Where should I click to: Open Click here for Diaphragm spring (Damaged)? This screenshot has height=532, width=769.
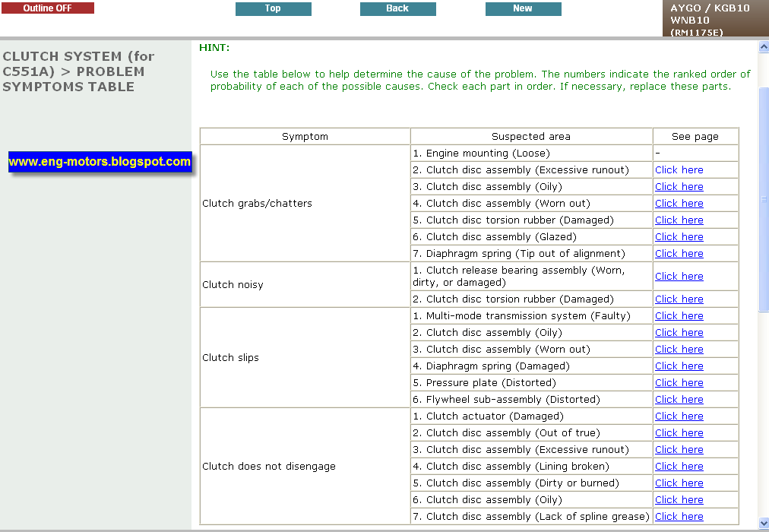[x=679, y=366]
